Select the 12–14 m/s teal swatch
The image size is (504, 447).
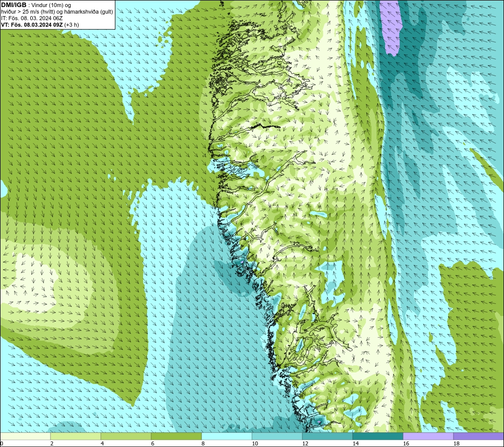[327, 436]
